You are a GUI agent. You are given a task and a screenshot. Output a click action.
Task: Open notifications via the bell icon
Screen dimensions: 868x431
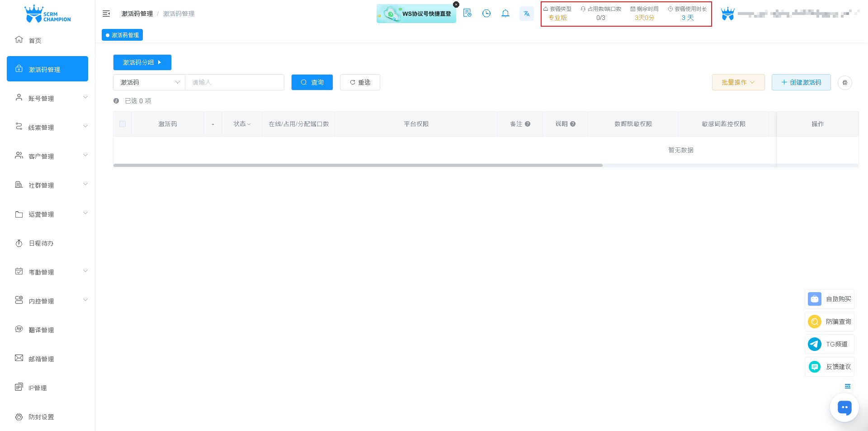[x=505, y=14]
